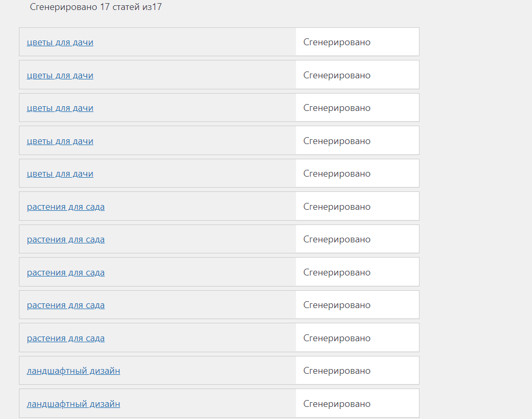Open the fifth 'цветы для дачи' link
This screenshot has width=532, height=419.
click(x=60, y=174)
